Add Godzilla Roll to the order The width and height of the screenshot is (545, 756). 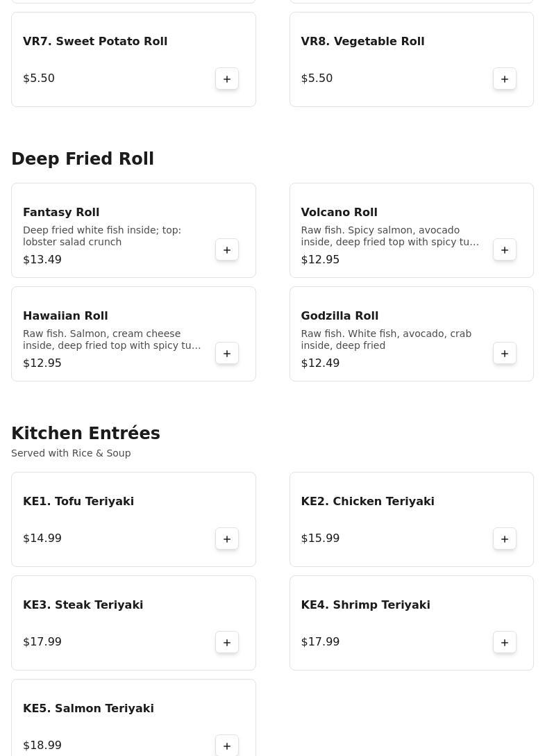505,354
